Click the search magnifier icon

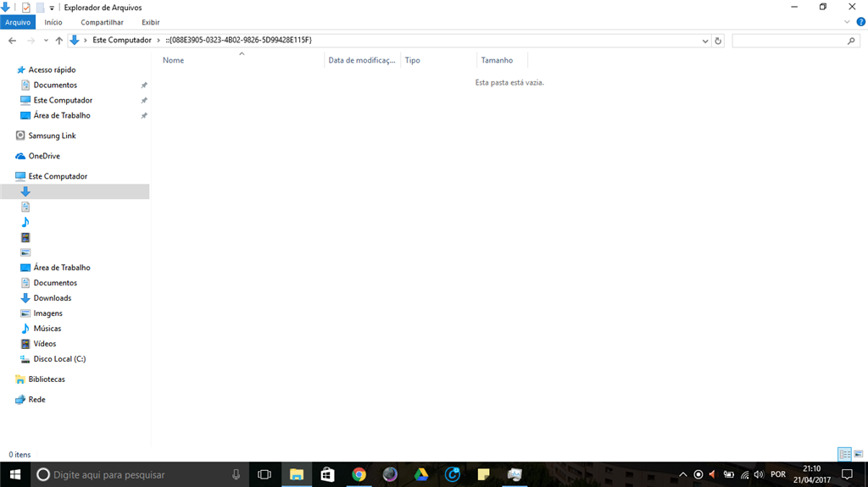[x=851, y=41]
